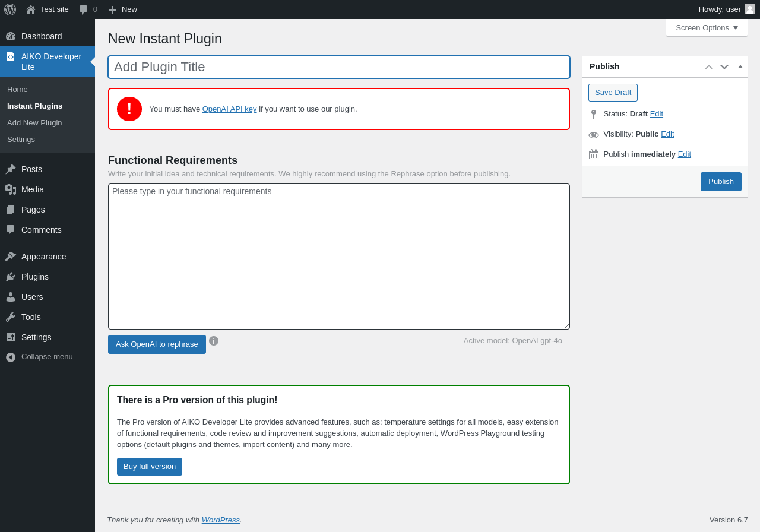760x532 pixels.
Task: Click the Media icon in sidebar
Action: [x=11, y=189]
